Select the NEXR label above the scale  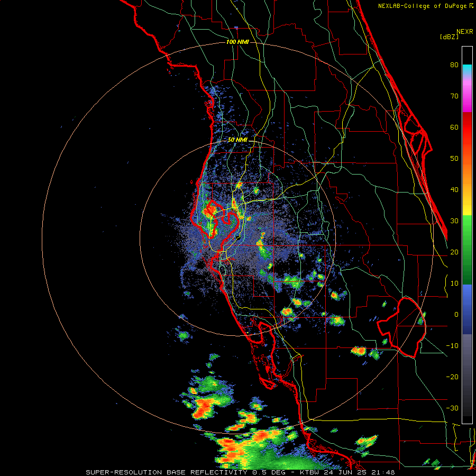click(464, 31)
